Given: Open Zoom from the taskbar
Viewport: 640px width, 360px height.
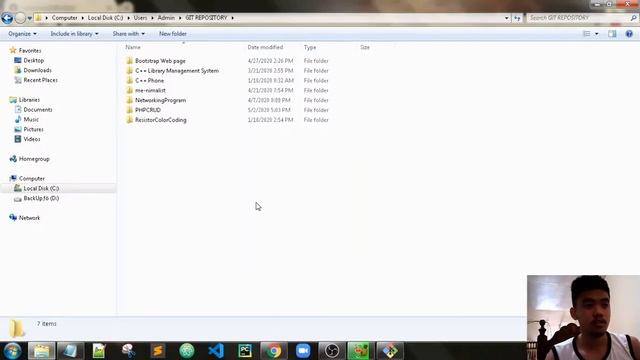Looking at the screenshot, I should pyautogui.click(x=303, y=351).
